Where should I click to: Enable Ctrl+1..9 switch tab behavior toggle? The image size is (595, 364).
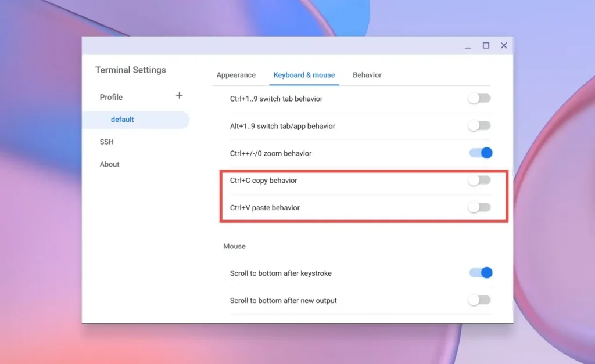point(480,99)
